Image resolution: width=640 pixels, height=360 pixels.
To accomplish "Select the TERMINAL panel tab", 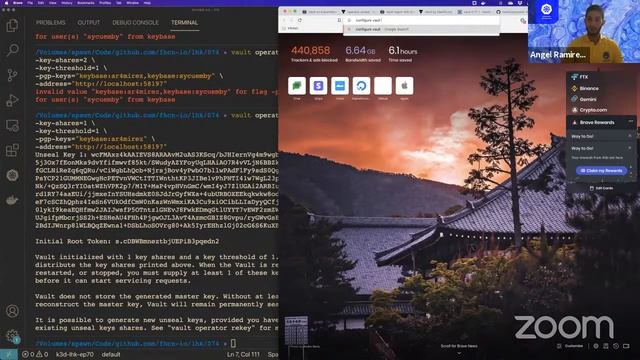I will (x=184, y=22).
